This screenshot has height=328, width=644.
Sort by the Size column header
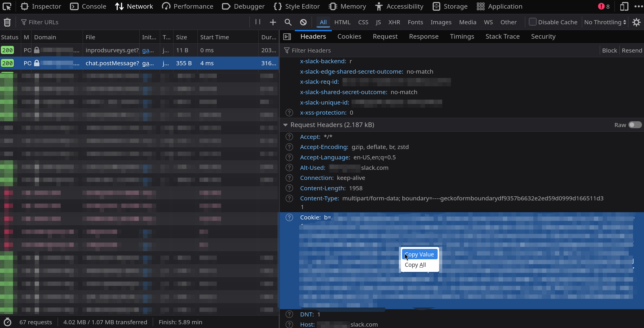(x=185, y=37)
